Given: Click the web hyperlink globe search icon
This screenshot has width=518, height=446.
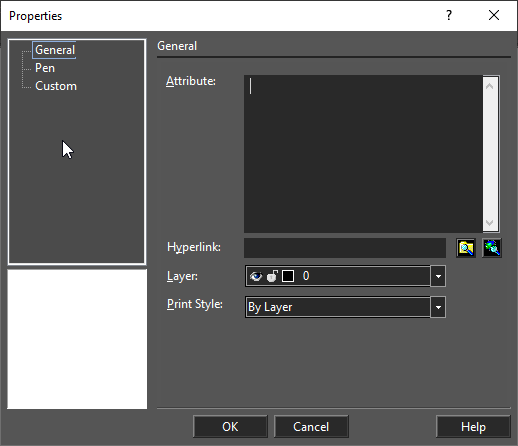Looking at the screenshot, I should tap(492, 248).
